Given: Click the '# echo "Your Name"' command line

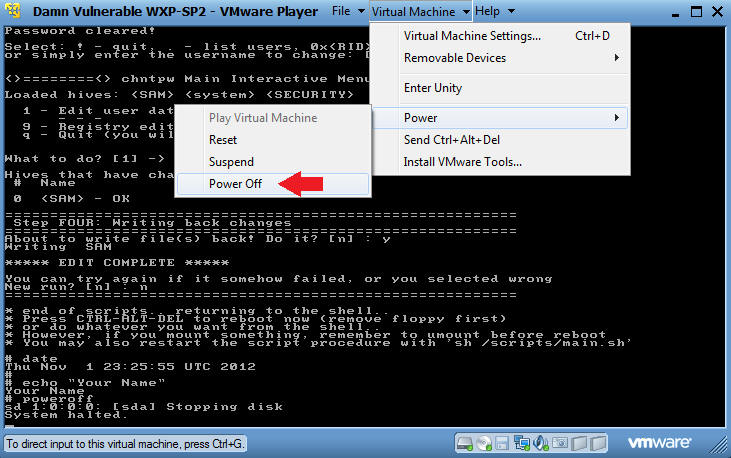Looking at the screenshot, I should 85,383.
